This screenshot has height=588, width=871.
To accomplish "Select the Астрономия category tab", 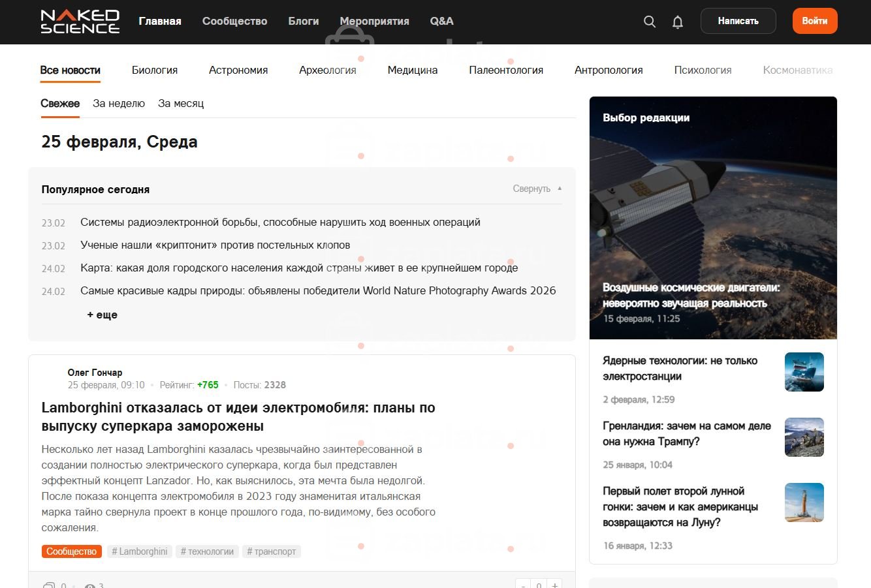I will pyautogui.click(x=238, y=70).
